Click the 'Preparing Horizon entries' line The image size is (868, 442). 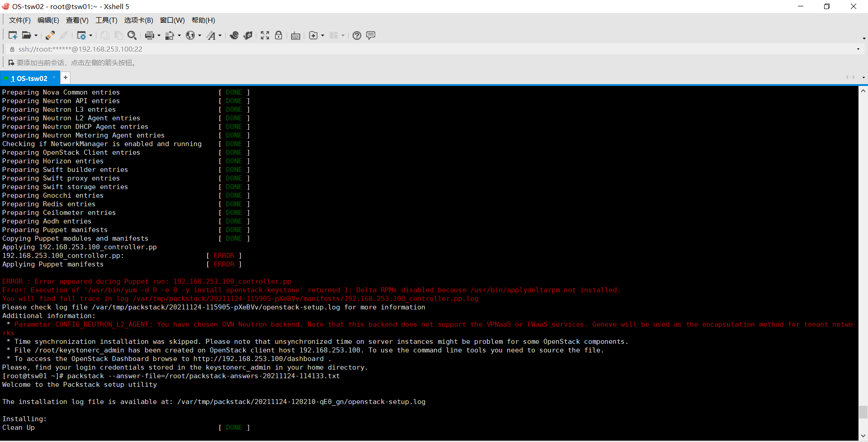coord(53,161)
